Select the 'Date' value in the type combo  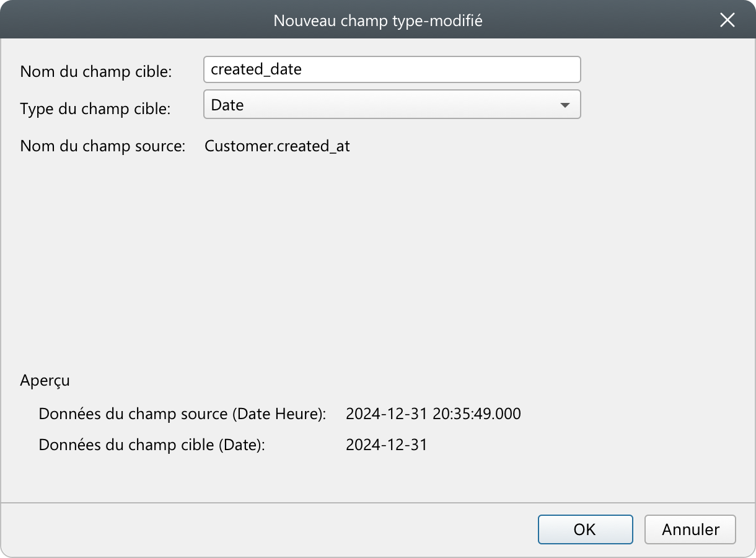[x=227, y=105]
